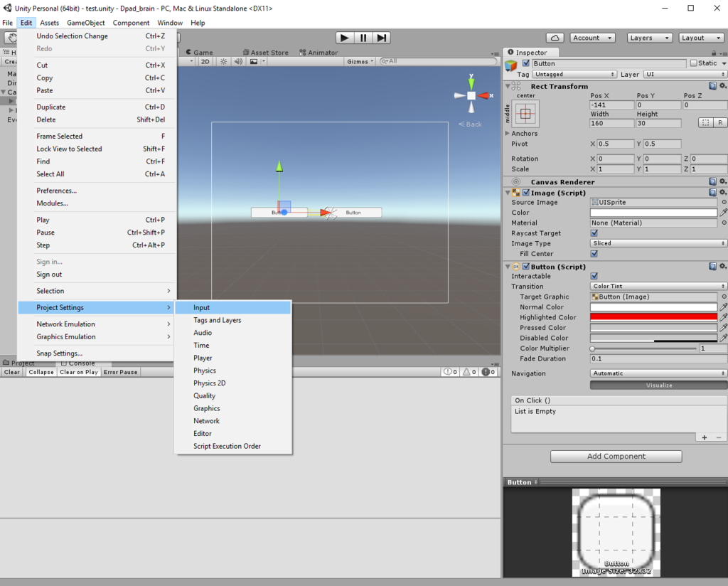The height and width of the screenshot is (586, 728).
Task: Open the Account dropdown
Action: click(592, 38)
